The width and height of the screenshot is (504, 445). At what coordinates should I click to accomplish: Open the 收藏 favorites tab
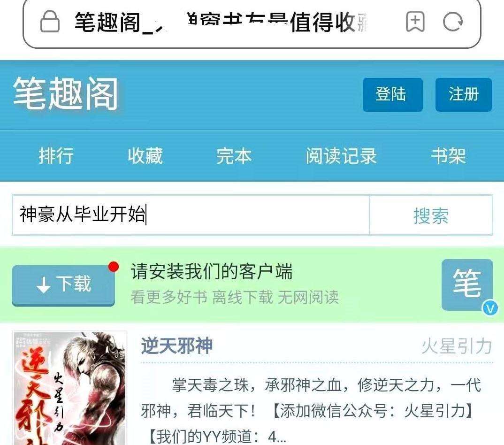coord(145,156)
